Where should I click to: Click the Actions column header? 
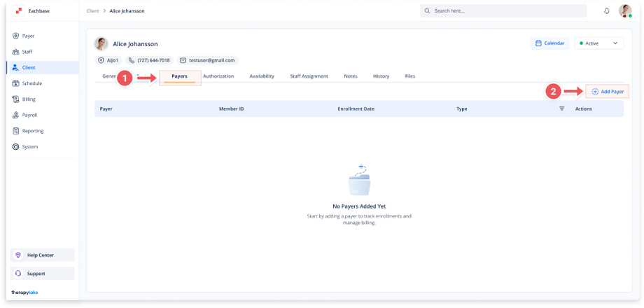(x=583, y=108)
